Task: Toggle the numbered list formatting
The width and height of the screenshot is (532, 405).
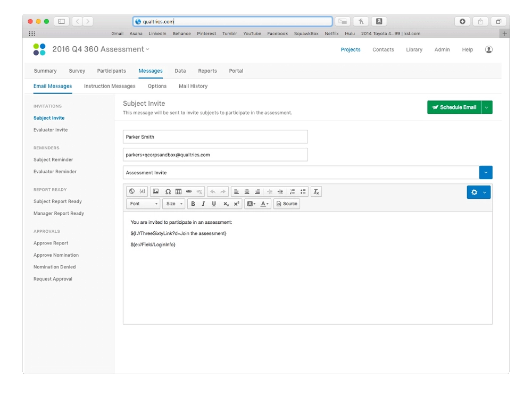Action: [x=293, y=191]
